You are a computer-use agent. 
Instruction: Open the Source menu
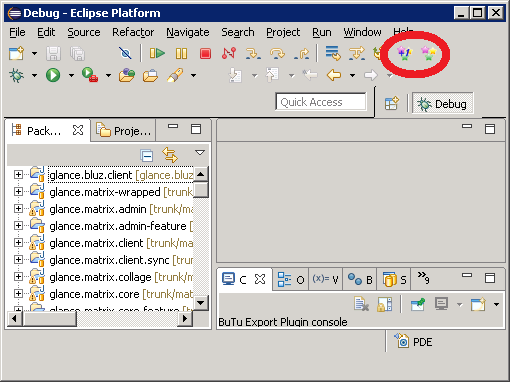pyautogui.click(x=84, y=32)
